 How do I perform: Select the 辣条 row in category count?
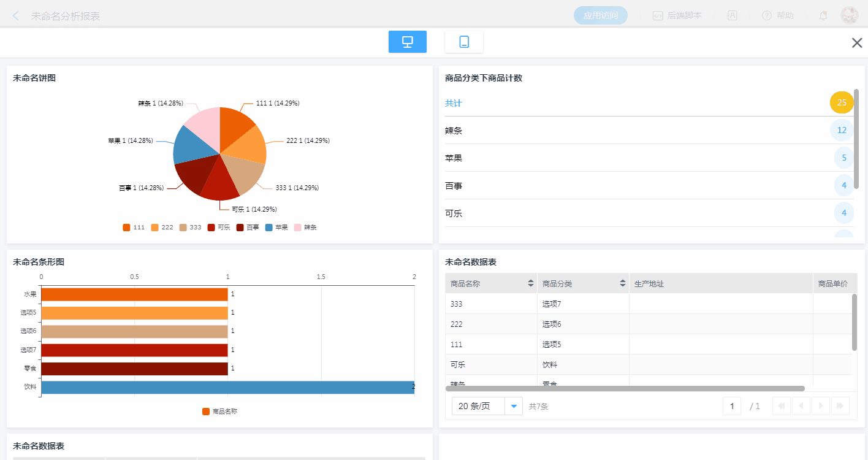[x=644, y=130]
